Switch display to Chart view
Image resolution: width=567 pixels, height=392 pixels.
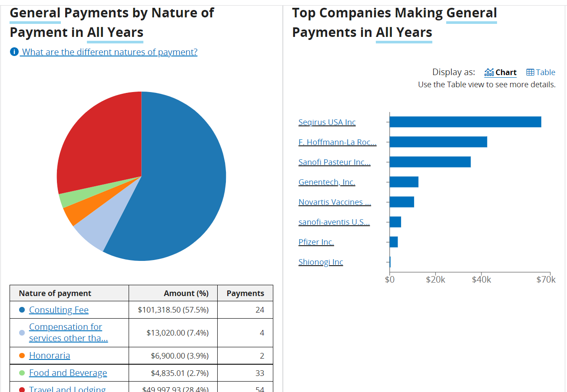[501, 72]
